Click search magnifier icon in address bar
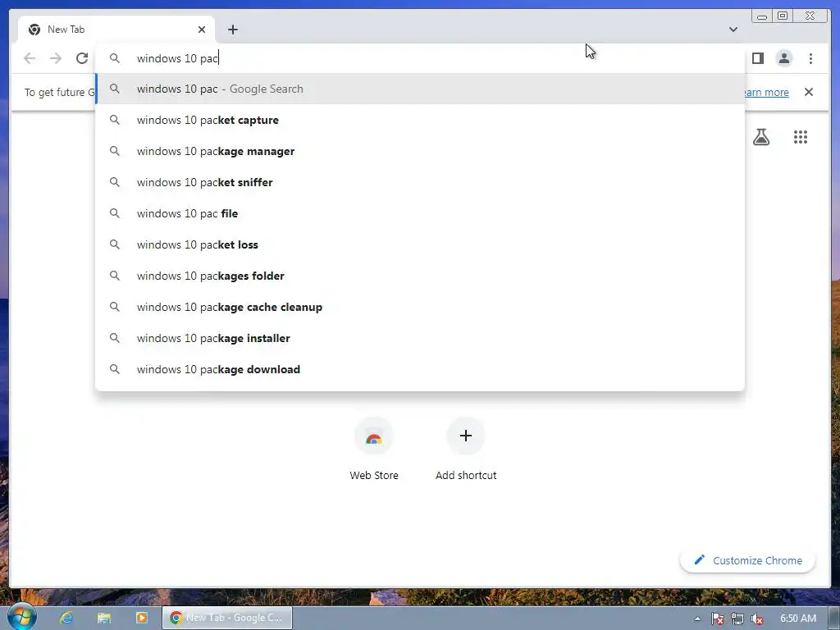 tap(115, 58)
